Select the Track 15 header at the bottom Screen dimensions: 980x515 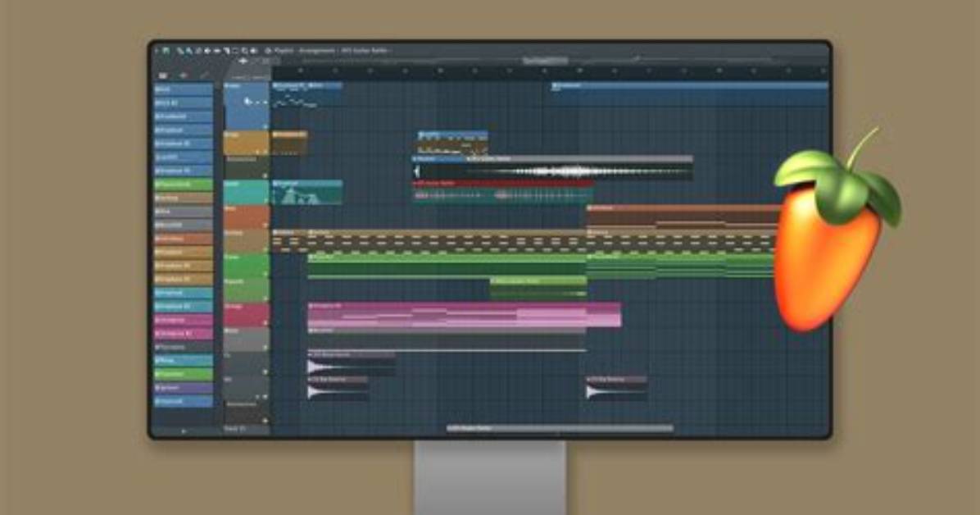click(247, 429)
